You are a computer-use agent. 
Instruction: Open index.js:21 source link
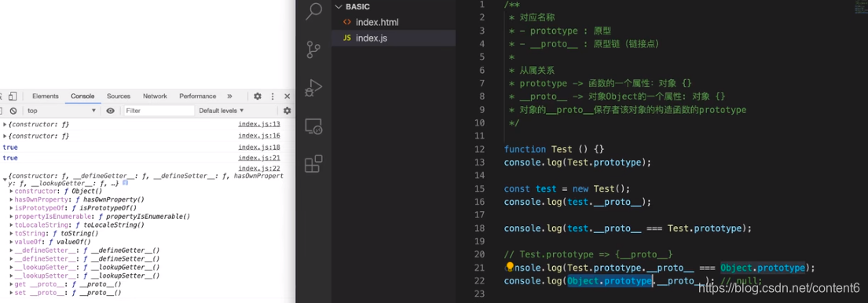tap(259, 158)
